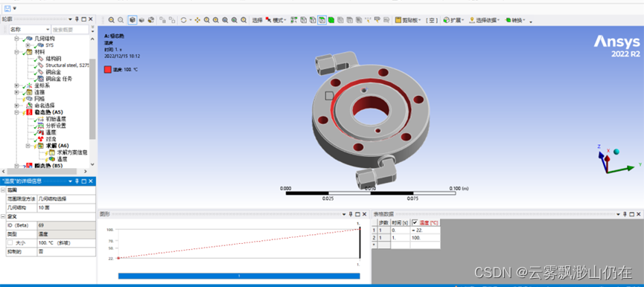The width and height of the screenshot is (644, 287).
Task: Open the 扩展 dropdown menu
Action: click(454, 19)
